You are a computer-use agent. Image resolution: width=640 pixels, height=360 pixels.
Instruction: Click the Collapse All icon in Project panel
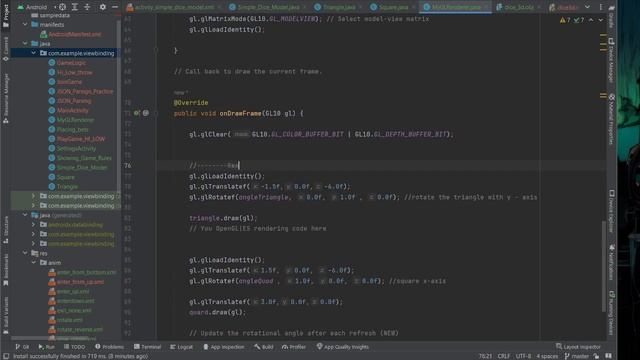(x=87, y=7)
